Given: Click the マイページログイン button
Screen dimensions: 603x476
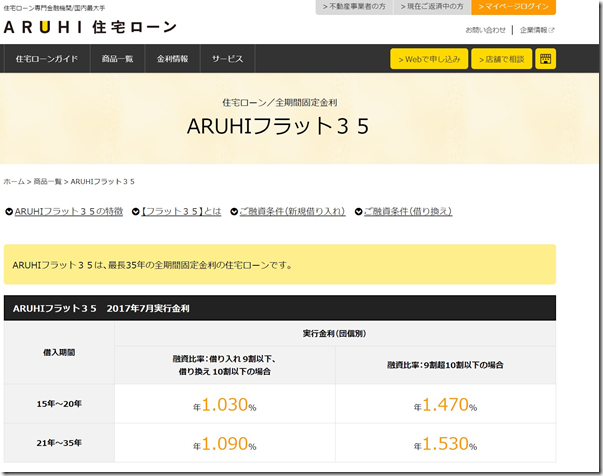Looking at the screenshot, I should point(513,7).
